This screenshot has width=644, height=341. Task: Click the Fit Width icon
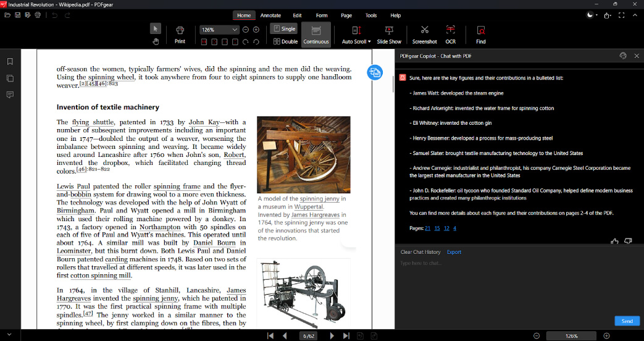[225, 41]
